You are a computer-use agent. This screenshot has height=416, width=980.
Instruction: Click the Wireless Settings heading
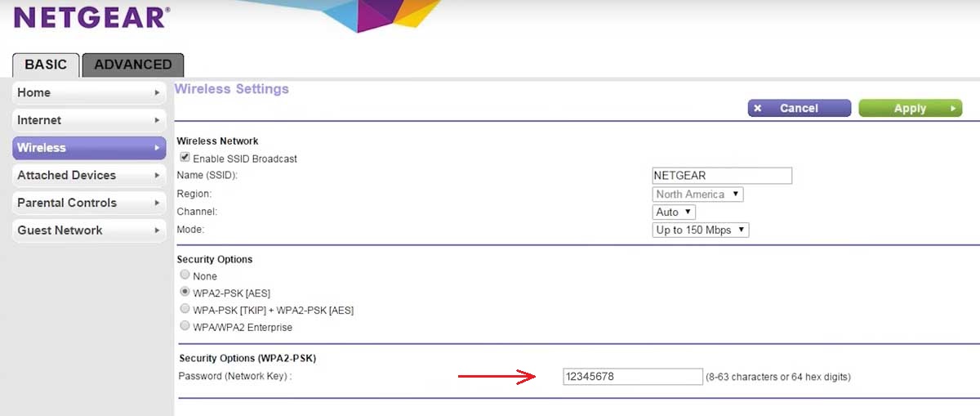232,89
